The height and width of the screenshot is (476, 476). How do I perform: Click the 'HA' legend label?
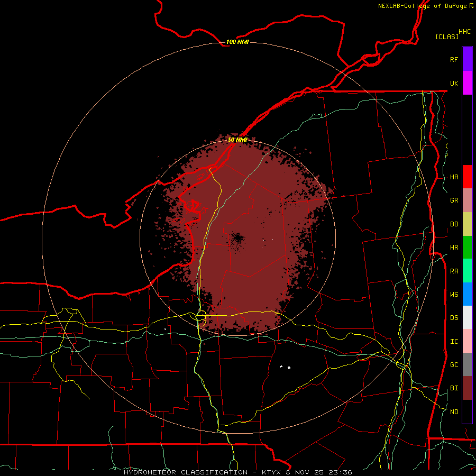click(x=454, y=177)
